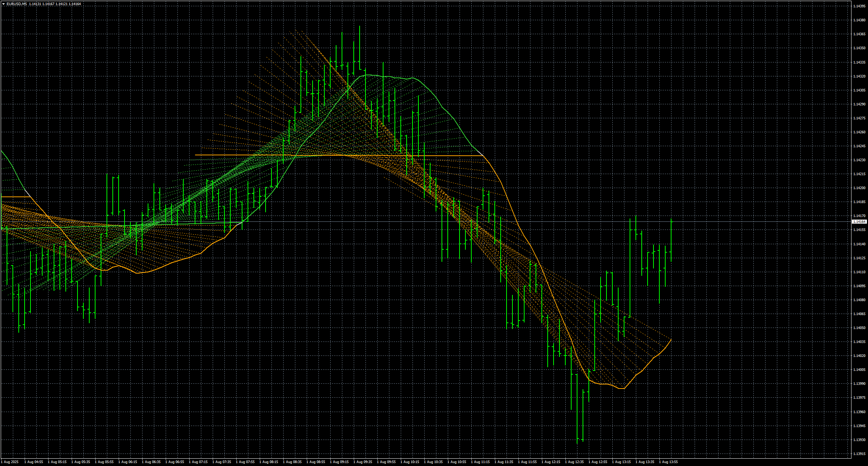Click the 1.14185 price axis label
This screenshot has width=868, height=466.
tap(859, 202)
